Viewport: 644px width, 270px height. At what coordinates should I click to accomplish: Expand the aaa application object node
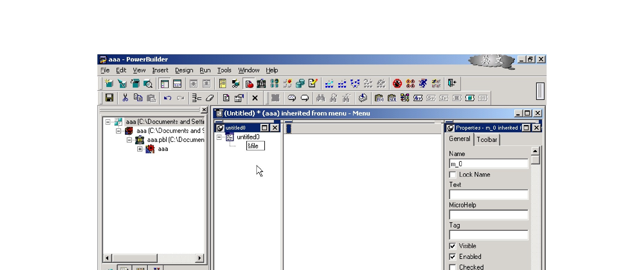[x=140, y=149]
